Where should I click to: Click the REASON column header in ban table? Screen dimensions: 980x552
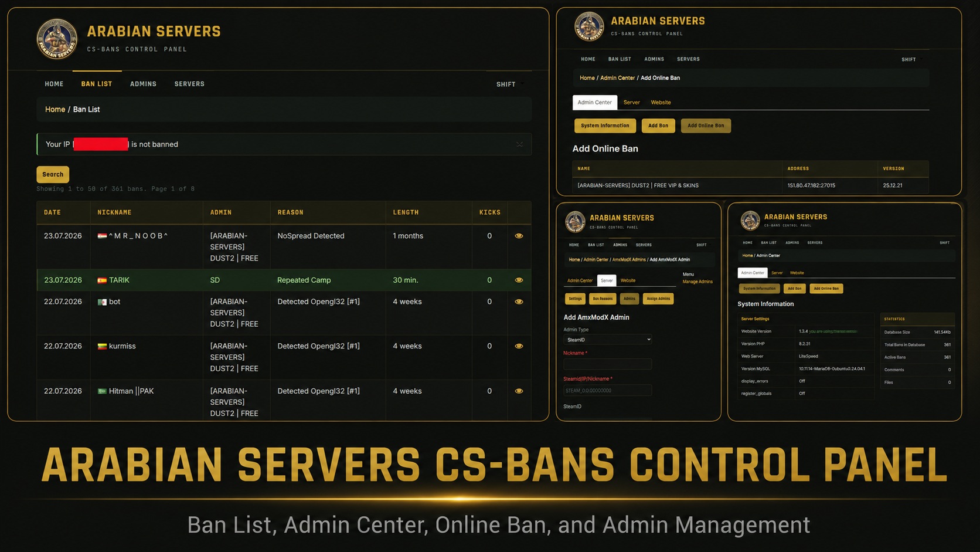(x=290, y=212)
